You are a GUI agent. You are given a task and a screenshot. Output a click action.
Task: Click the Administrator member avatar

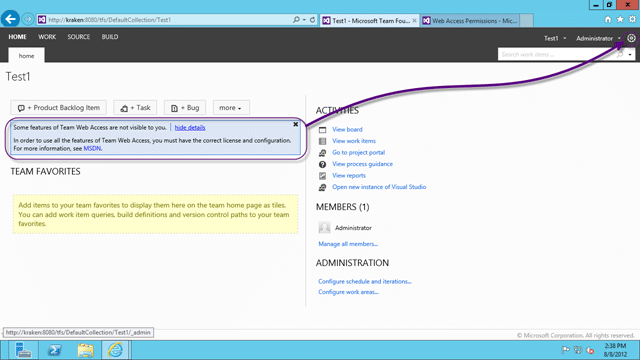tap(324, 227)
